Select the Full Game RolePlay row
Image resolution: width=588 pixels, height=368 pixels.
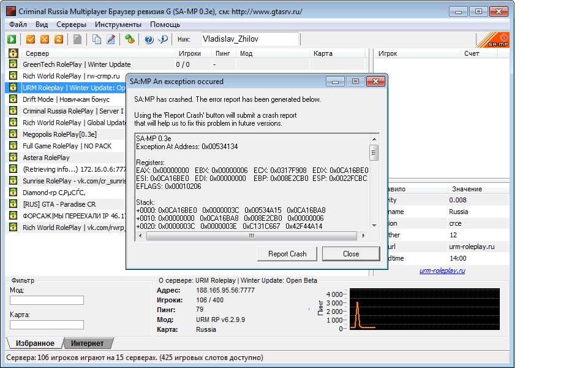(x=66, y=146)
